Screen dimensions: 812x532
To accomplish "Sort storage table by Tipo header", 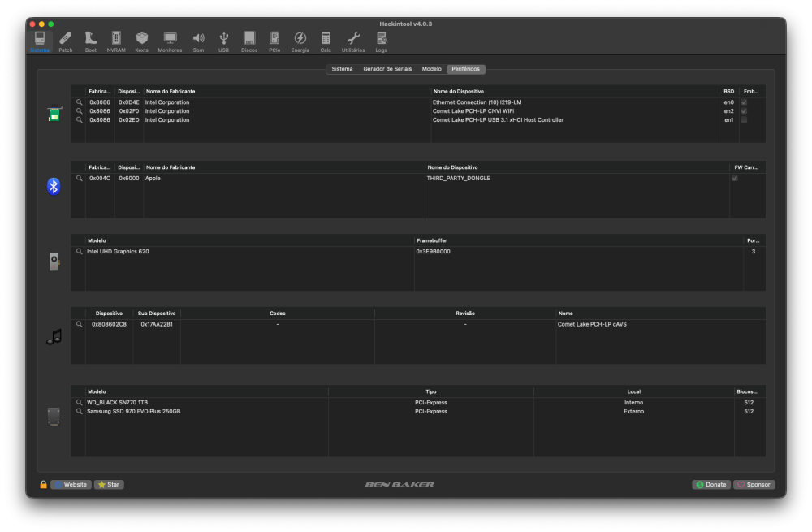I will click(x=431, y=391).
